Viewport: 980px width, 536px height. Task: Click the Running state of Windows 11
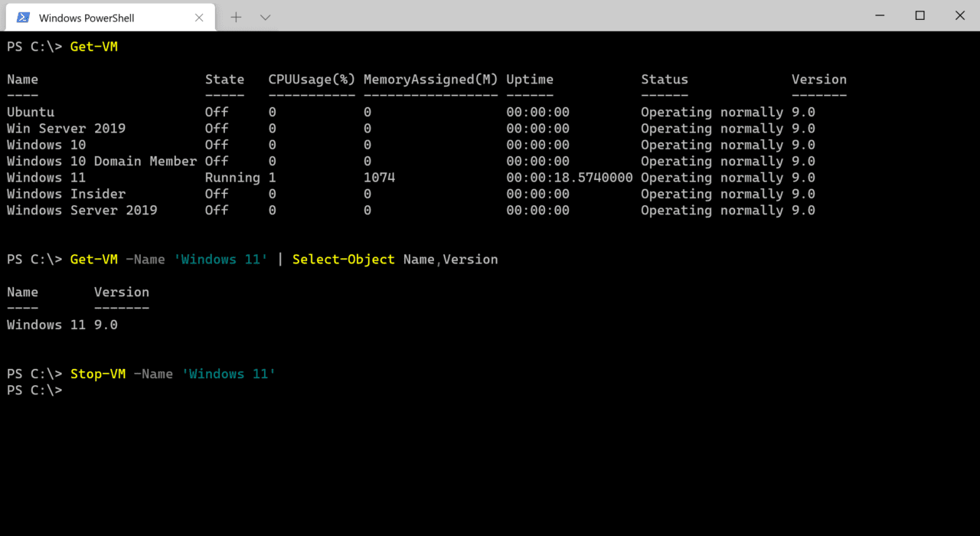(x=233, y=178)
